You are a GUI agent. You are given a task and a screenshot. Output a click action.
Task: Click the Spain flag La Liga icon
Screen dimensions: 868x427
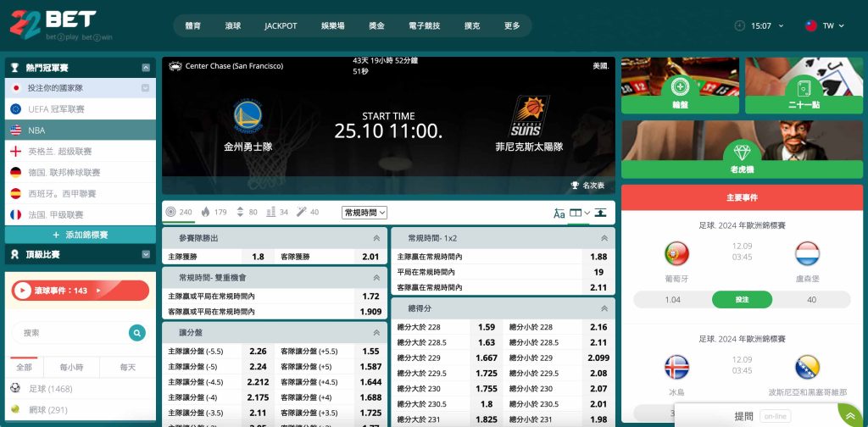(x=16, y=193)
